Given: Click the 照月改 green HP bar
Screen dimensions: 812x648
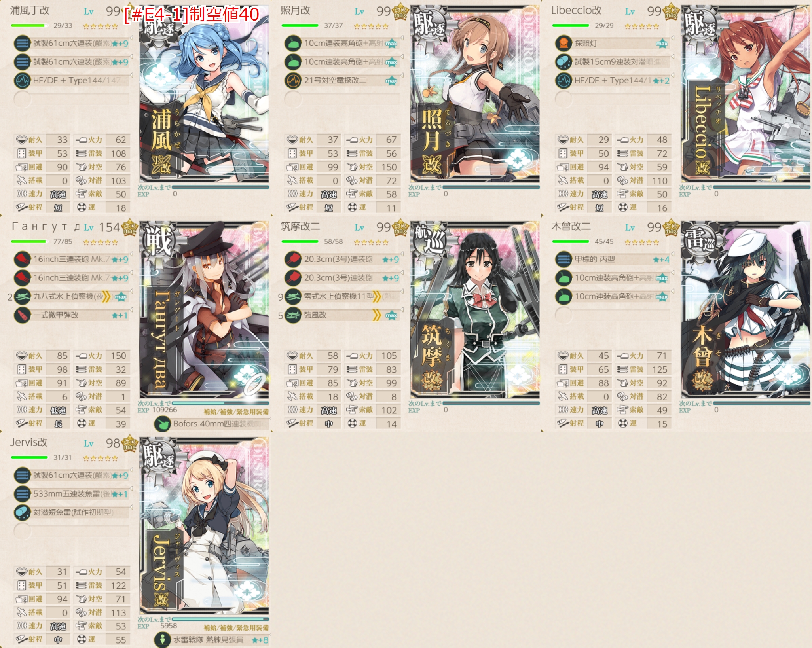Looking at the screenshot, I should 300,25.
